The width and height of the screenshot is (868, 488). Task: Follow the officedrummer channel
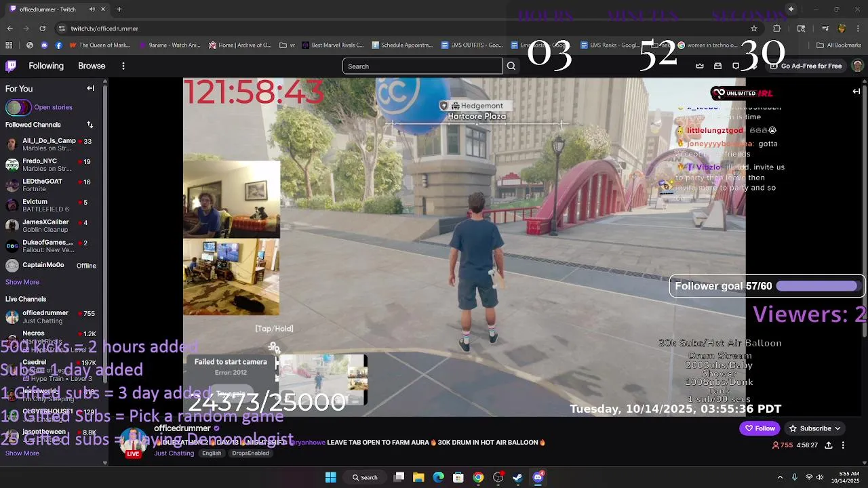click(759, 428)
